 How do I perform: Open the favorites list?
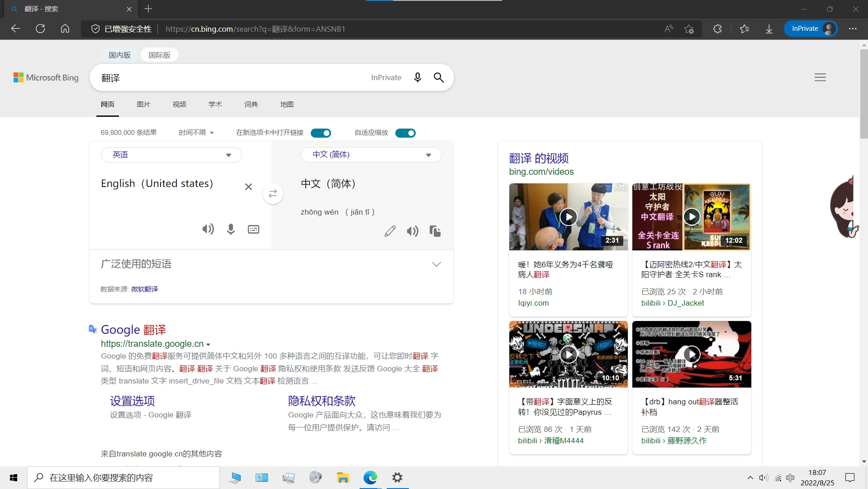tap(744, 29)
